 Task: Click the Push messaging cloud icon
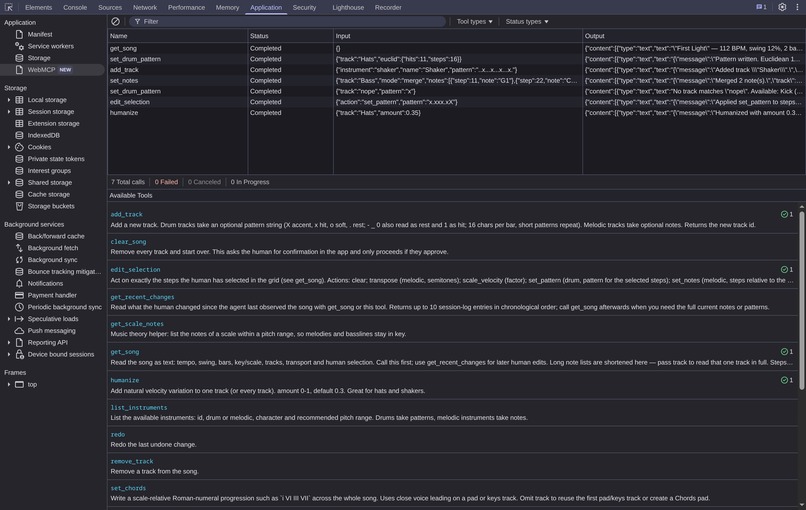coord(19,331)
